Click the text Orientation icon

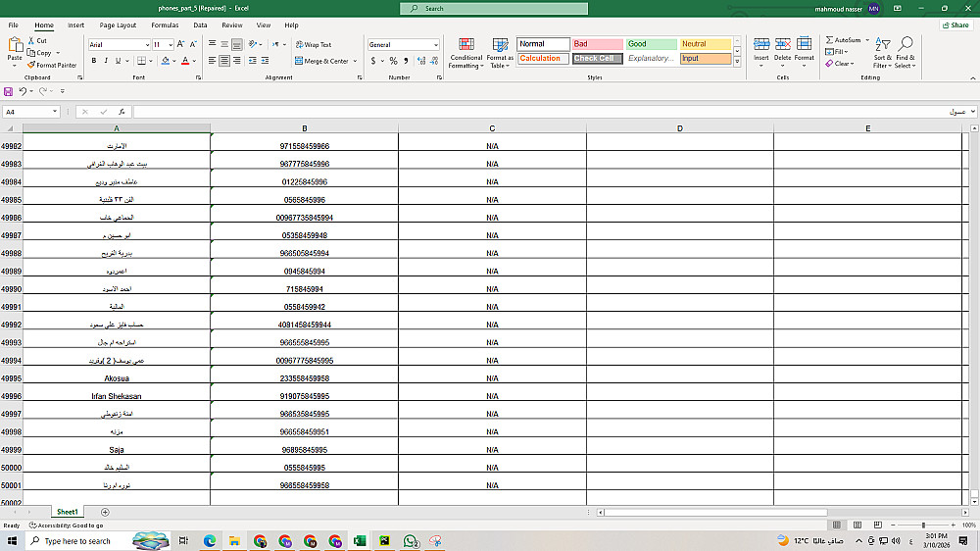tap(253, 44)
